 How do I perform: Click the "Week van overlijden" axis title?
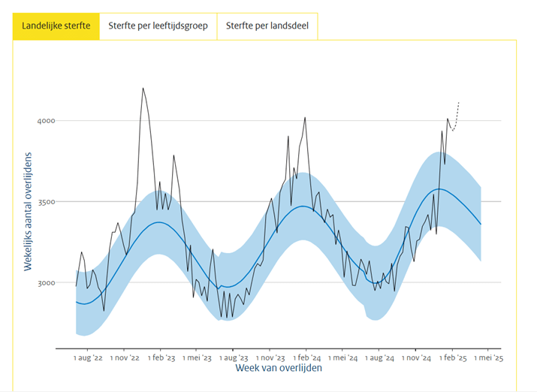pyautogui.click(x=279, y=369)
